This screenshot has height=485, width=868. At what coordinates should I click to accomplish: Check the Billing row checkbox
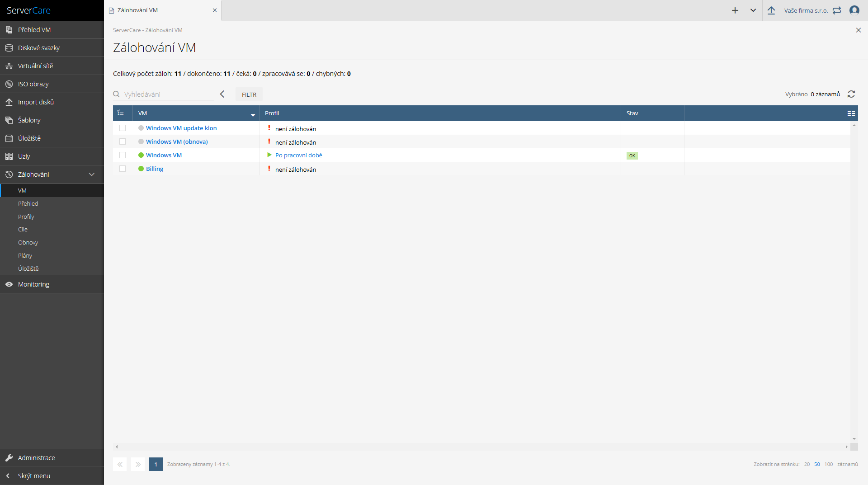click(x=123, y=169)
